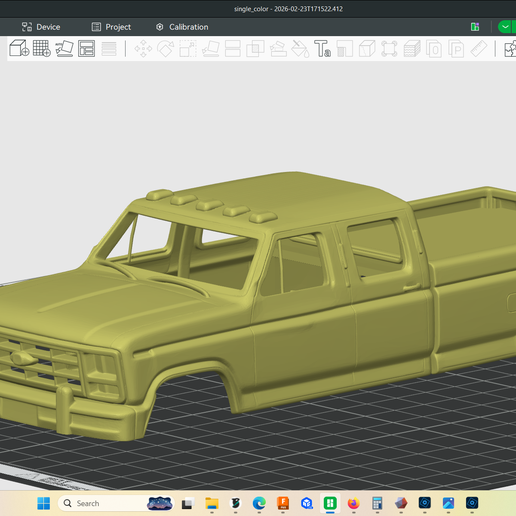Open the Project tab
Screen dimensions: 516x516
(x=111, y=27)
